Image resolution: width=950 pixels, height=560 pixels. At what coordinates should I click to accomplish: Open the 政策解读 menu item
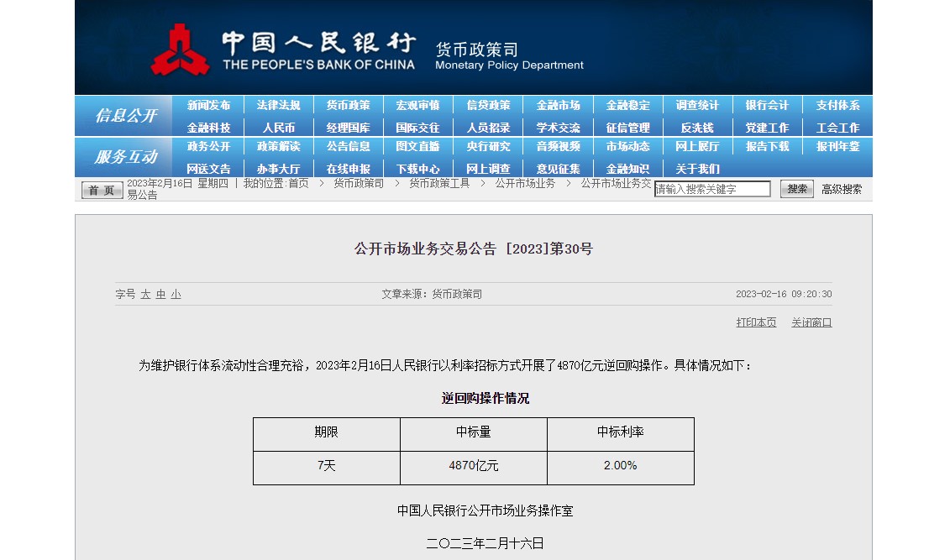[x=279, y=147]
